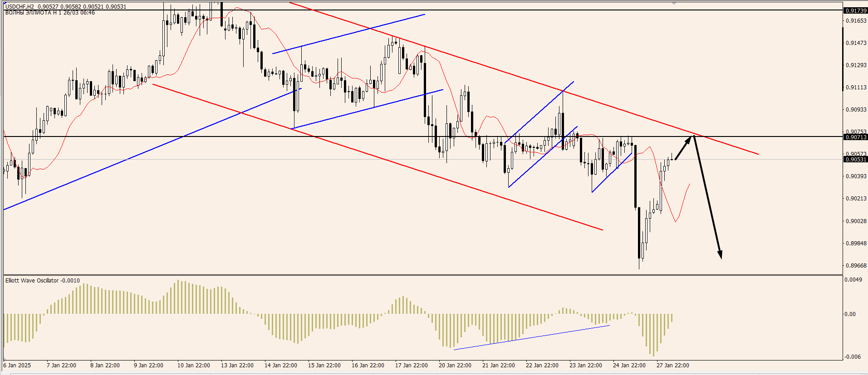Click the 21 Jan 22:00 time label
Screen dimensions: 868x375
[x=499, y=365]
